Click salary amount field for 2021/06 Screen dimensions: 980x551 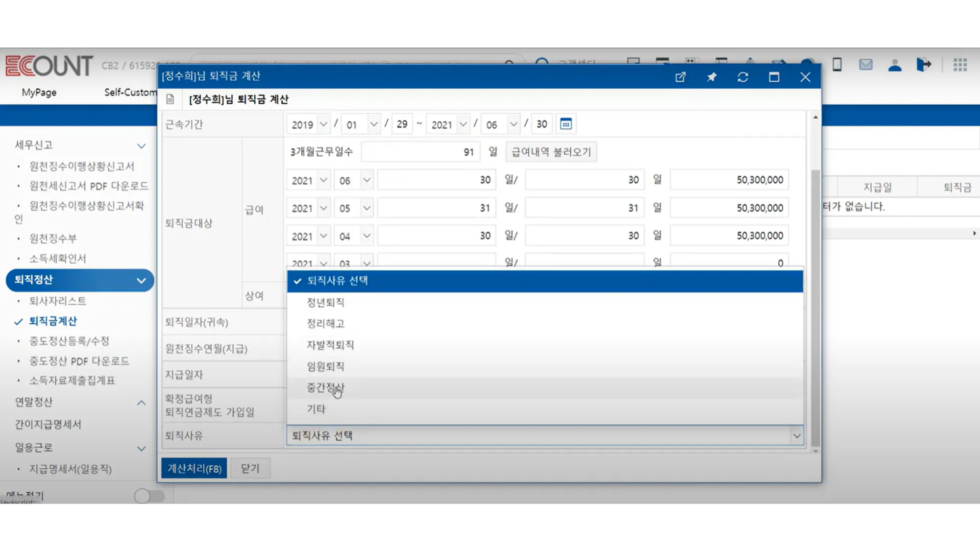[729, 180]
